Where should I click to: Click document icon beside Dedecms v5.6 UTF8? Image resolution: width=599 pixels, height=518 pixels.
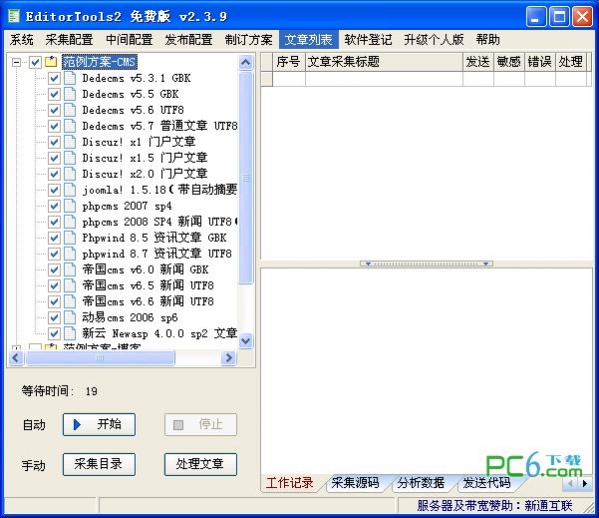70,110
